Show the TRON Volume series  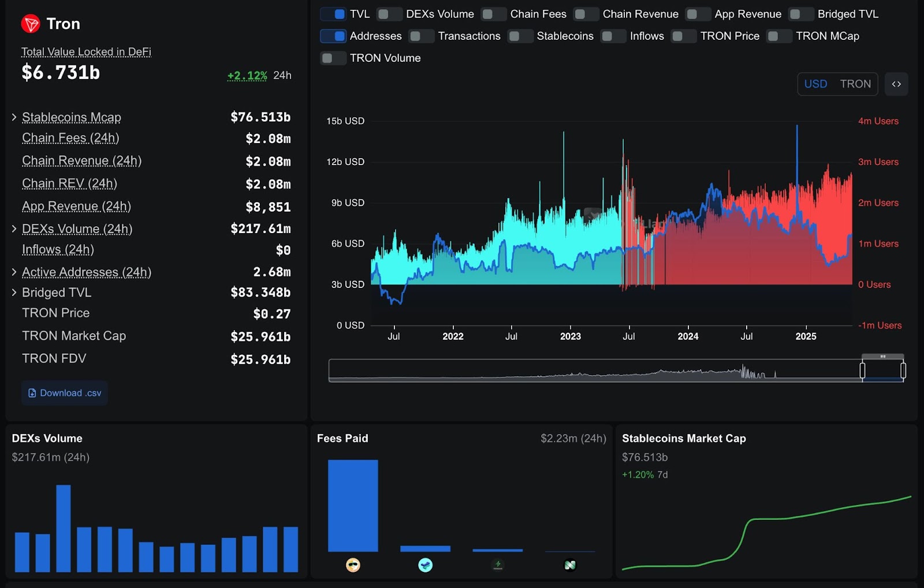click(x=333, y=58)
